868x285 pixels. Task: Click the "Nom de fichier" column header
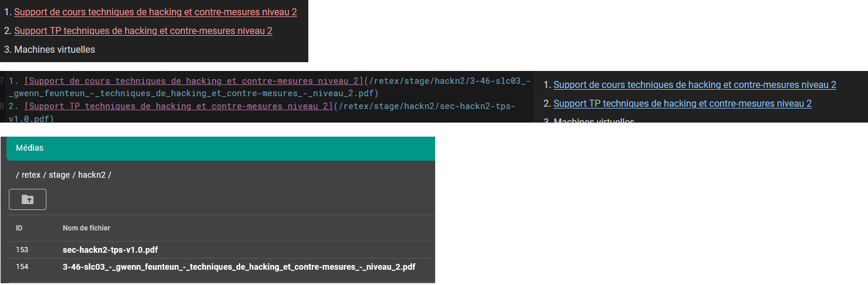(x=86, y=228)
